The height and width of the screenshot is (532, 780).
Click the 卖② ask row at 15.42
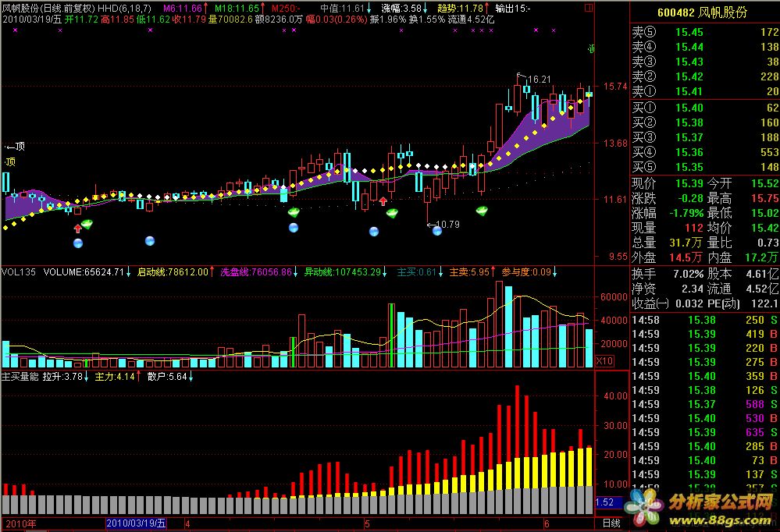(705, 76)
